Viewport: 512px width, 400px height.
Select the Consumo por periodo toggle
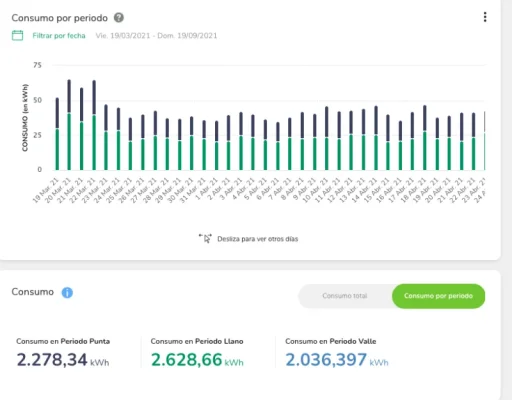pos(438,296)
